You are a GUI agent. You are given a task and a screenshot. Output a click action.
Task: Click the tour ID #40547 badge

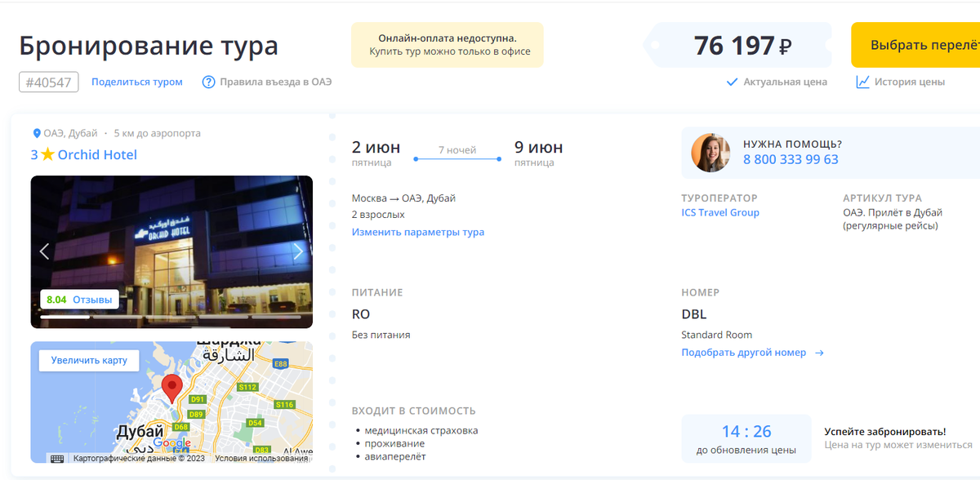(x=49, y=82)
